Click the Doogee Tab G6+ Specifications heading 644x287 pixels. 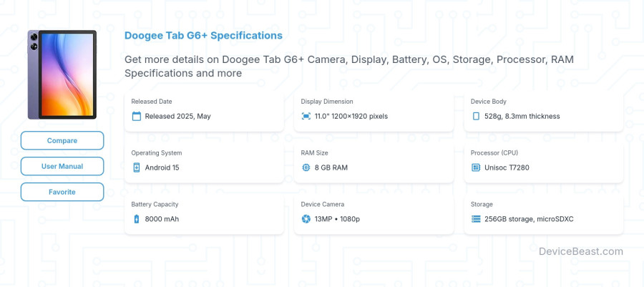pyautogui.click(x=203, y=35)
